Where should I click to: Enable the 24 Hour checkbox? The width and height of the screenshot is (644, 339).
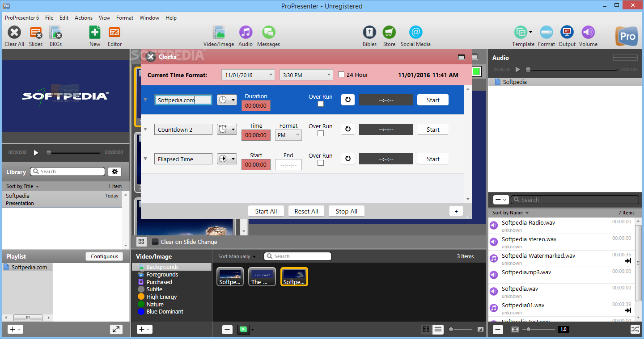click(341, 75)
